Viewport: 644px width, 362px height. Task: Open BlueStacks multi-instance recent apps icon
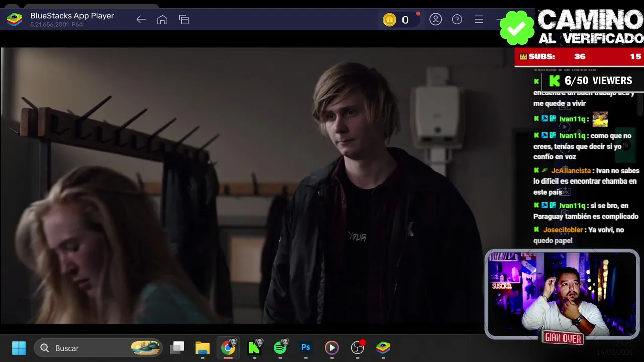(x=184, y=20)
